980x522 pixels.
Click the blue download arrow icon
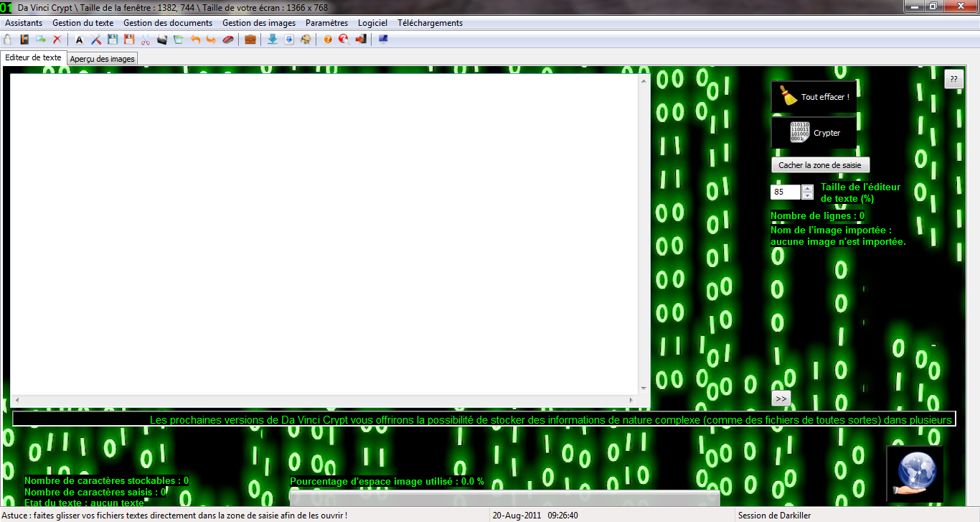[x=273, y=39]
